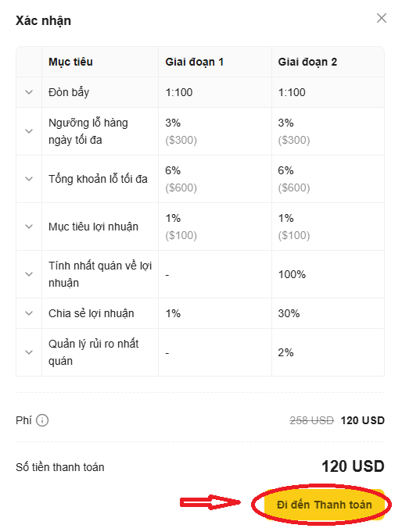Click the crossed-out 258 USD price

pos(311,420)
